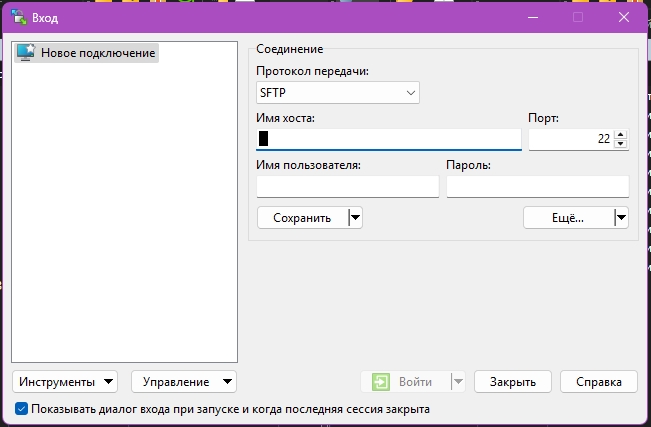
Task: Expand the 'Сохранить' dropdown arrow
Action: tap(355, 218)
